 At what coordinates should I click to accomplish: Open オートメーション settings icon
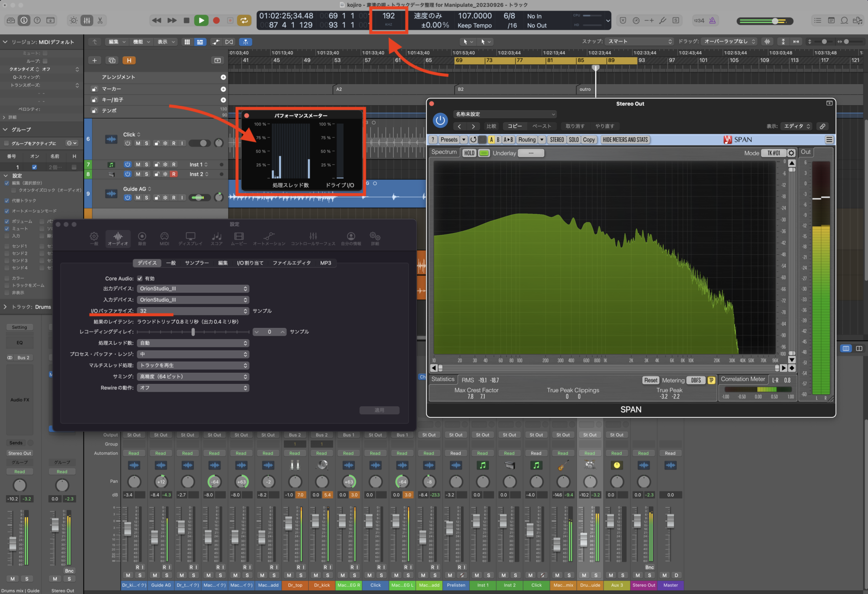coord(269,239)
